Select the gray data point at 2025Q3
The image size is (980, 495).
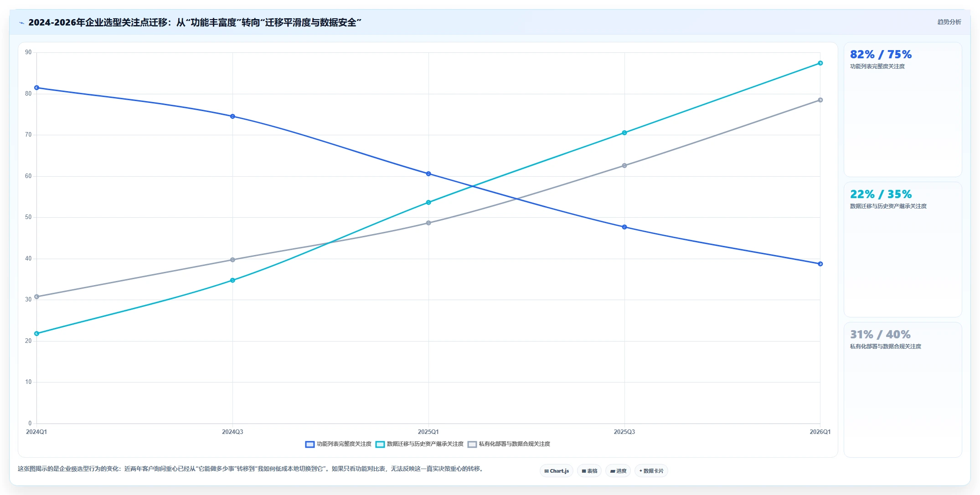coord(624,166)
